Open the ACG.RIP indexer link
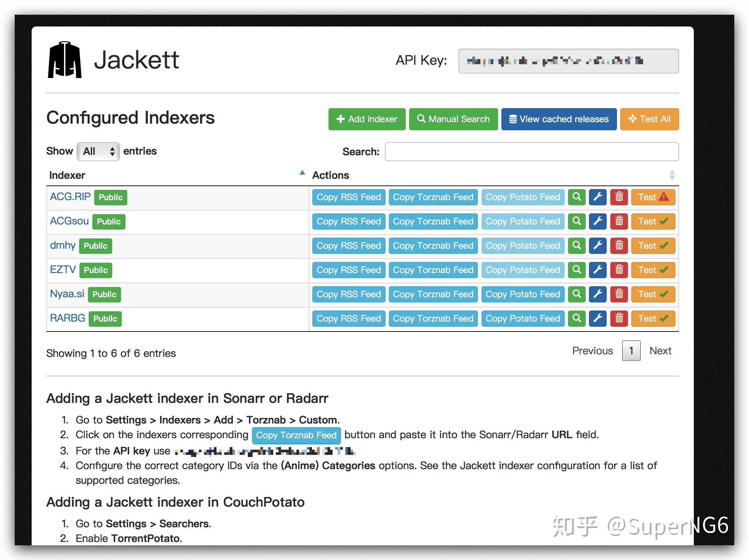This screenshot has width=749, height=560. (70, 197)
